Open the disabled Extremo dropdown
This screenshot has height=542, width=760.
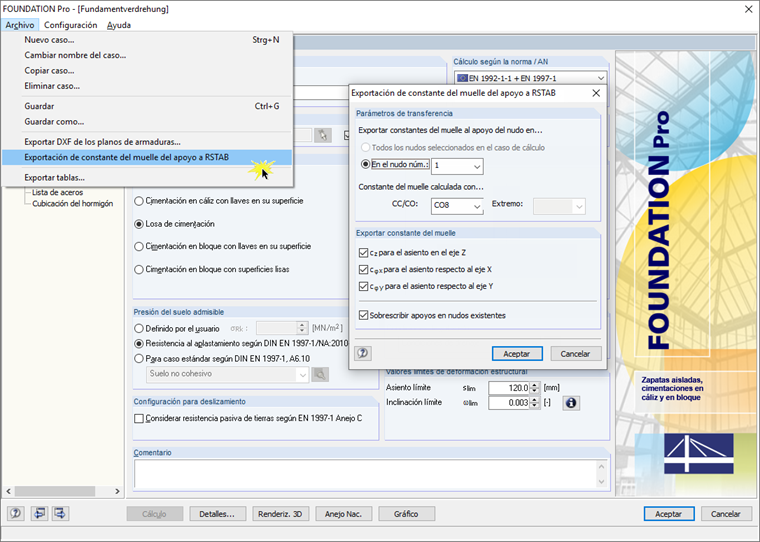pyautogui.click(x=559, y=207)
